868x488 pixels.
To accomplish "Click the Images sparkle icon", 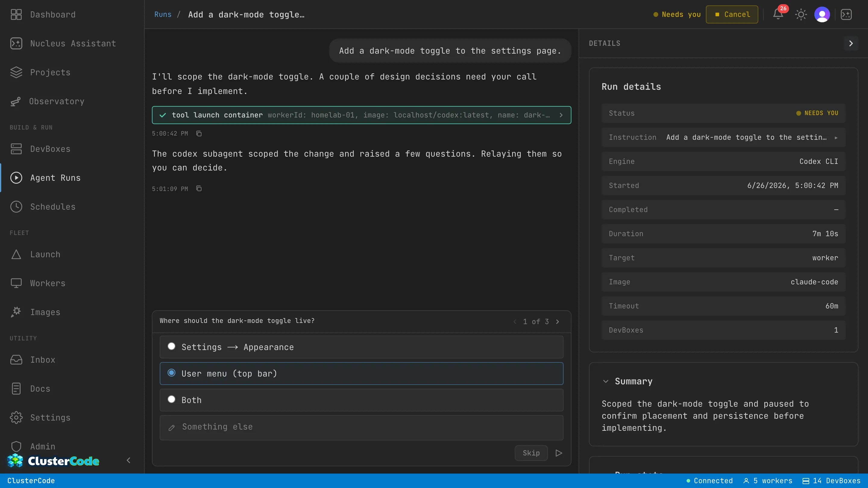I will 16,312.
